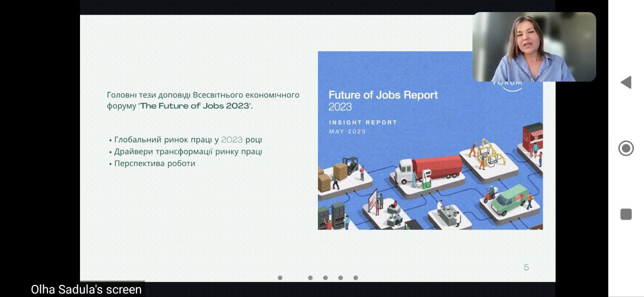Click the 'INSIGHT REPORT' text on cover

363,122
